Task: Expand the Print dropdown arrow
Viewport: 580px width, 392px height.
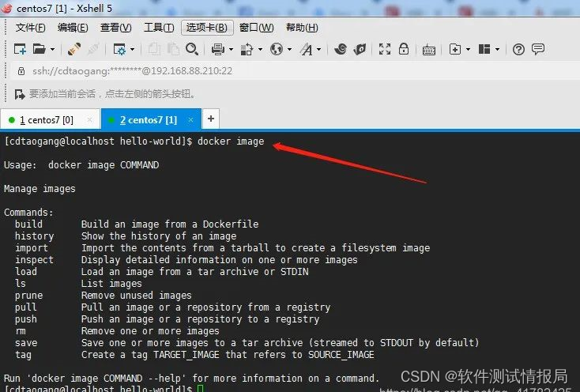Action: pos(231,49)
